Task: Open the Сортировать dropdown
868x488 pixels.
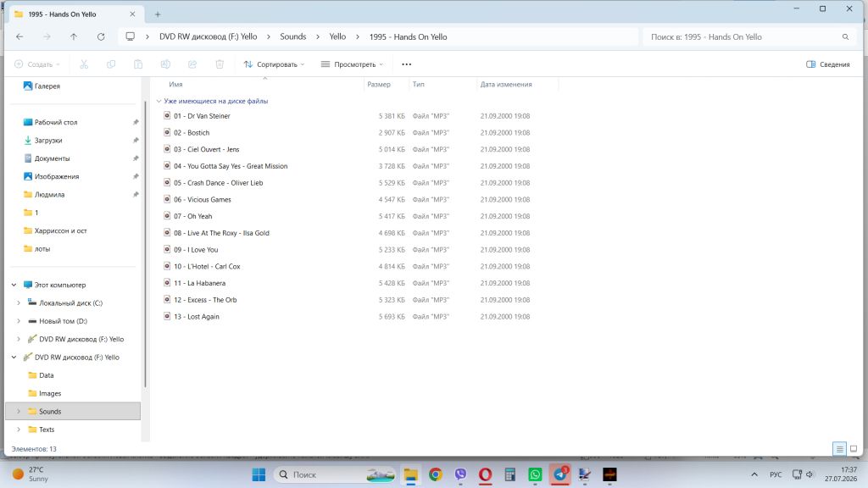Action: click(x=274, y=64)
